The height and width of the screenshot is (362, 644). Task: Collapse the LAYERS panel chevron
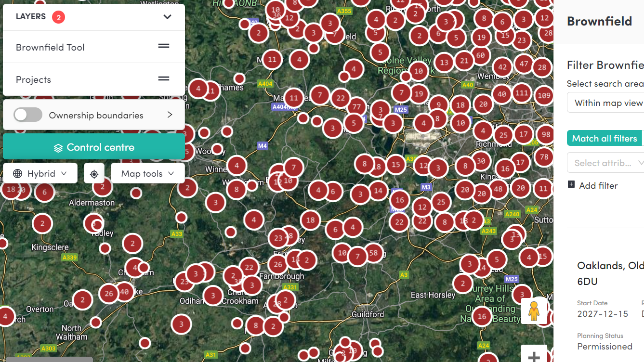[x=167, y=17]
